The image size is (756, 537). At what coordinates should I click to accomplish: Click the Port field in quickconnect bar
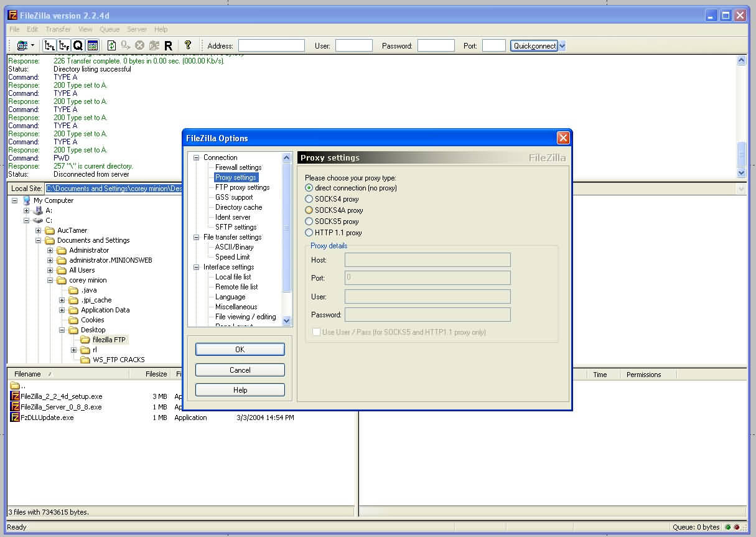[x=494, y=45]
